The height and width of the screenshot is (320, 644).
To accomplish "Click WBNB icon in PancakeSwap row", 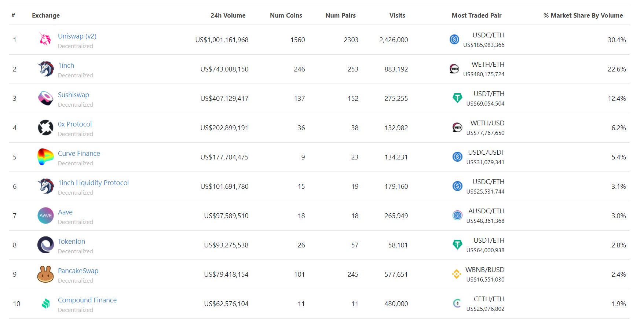I will point(457,274).
